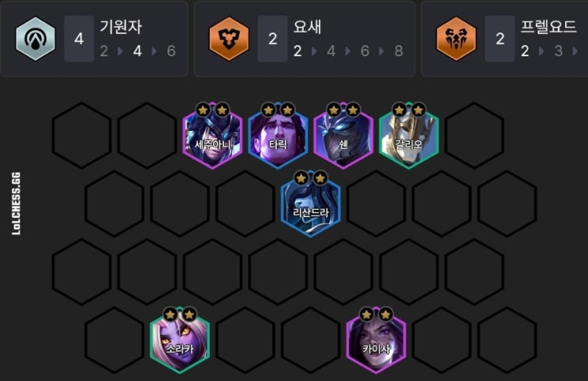Click the 기원자 trait hexagon icon
Screen dimensions: 588x381
pyautogui.click(x=36, y=39)
